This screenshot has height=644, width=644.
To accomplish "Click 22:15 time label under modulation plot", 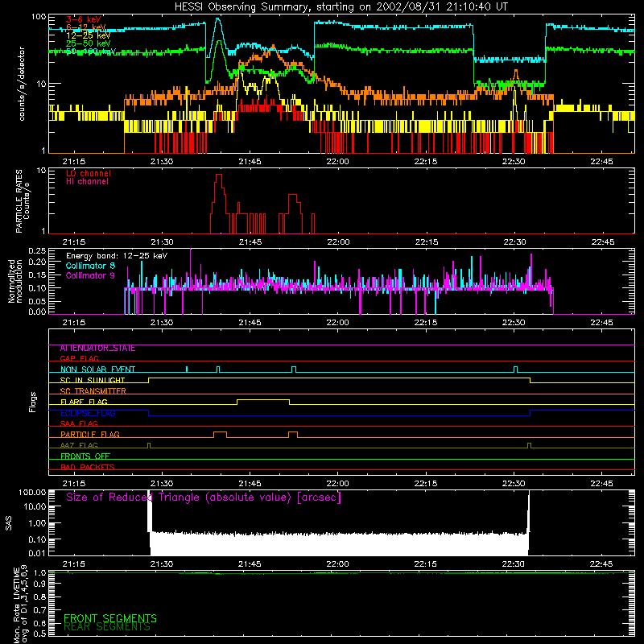I will 426,323.
